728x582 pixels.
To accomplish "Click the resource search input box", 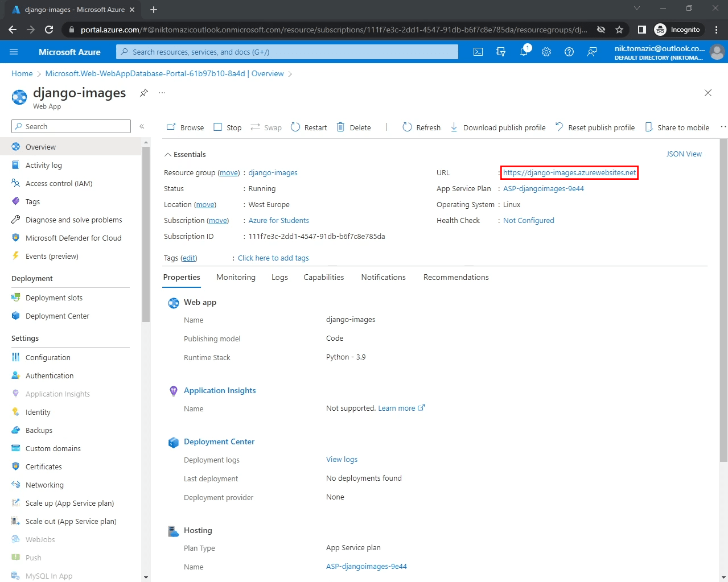I will 285,52.
